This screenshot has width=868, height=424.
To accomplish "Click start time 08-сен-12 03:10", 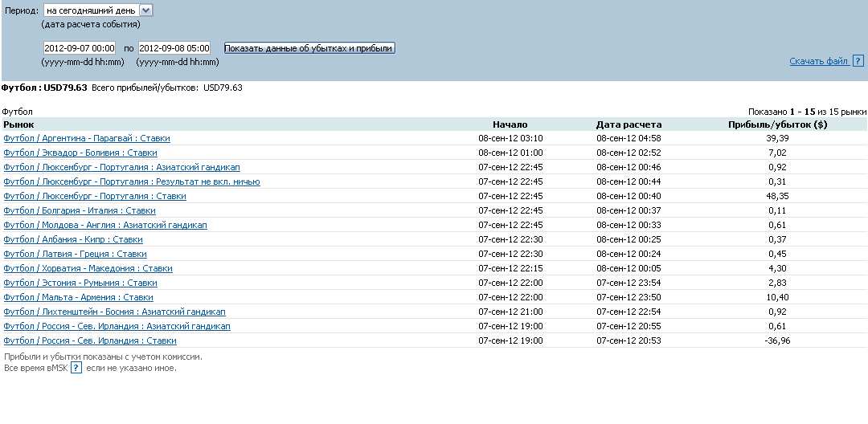I will [510, 138].
